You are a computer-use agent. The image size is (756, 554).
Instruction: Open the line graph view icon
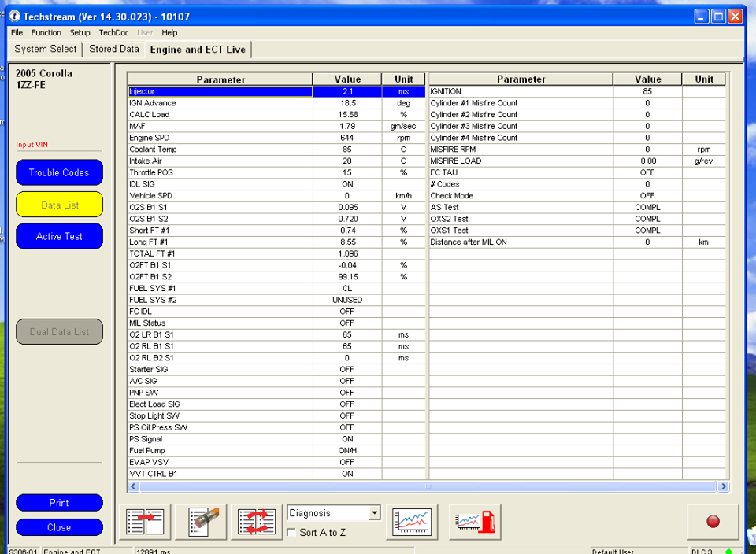pos(412,522)
